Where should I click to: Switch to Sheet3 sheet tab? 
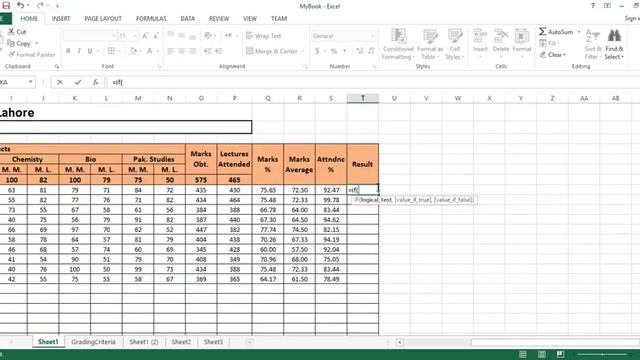click(x=213, y=342)
